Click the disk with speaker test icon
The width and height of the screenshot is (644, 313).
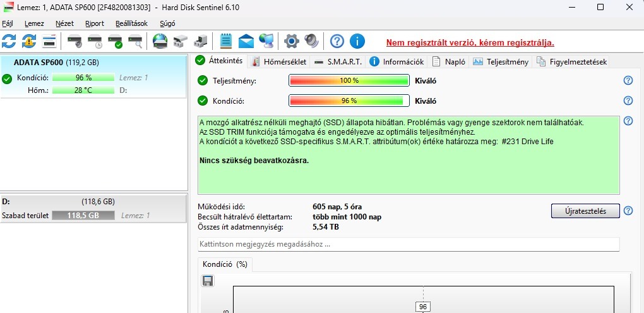coord(75,41)
